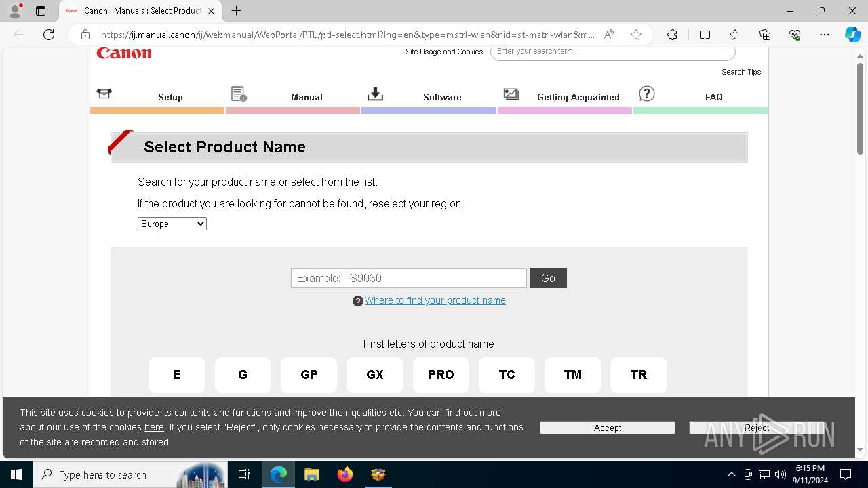Toggle Split screen view

[x=705, y=35]
